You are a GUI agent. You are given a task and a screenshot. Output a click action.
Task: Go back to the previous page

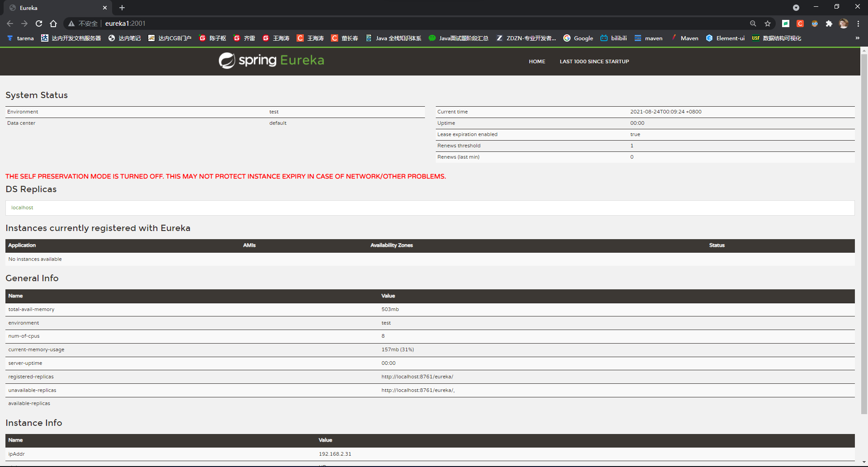[10, 24]
